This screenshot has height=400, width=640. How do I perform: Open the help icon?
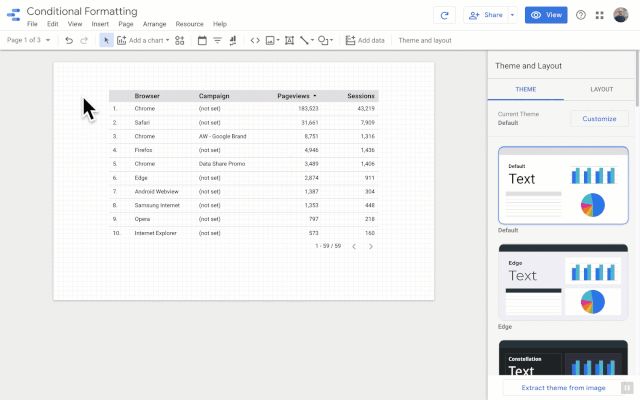coord(581,15)
